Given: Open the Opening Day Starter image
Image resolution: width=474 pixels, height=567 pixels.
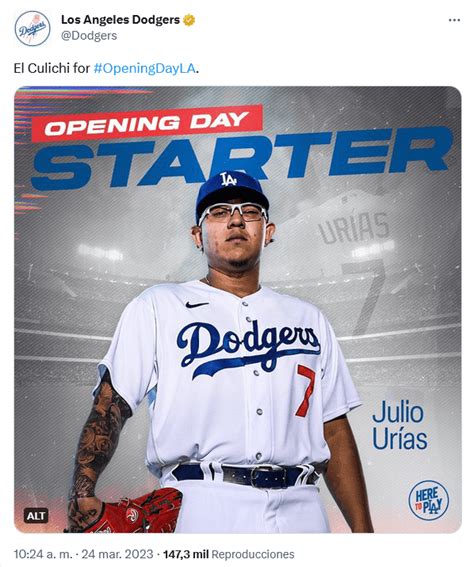Looking at the screenshot, I should tap(238, 310).
